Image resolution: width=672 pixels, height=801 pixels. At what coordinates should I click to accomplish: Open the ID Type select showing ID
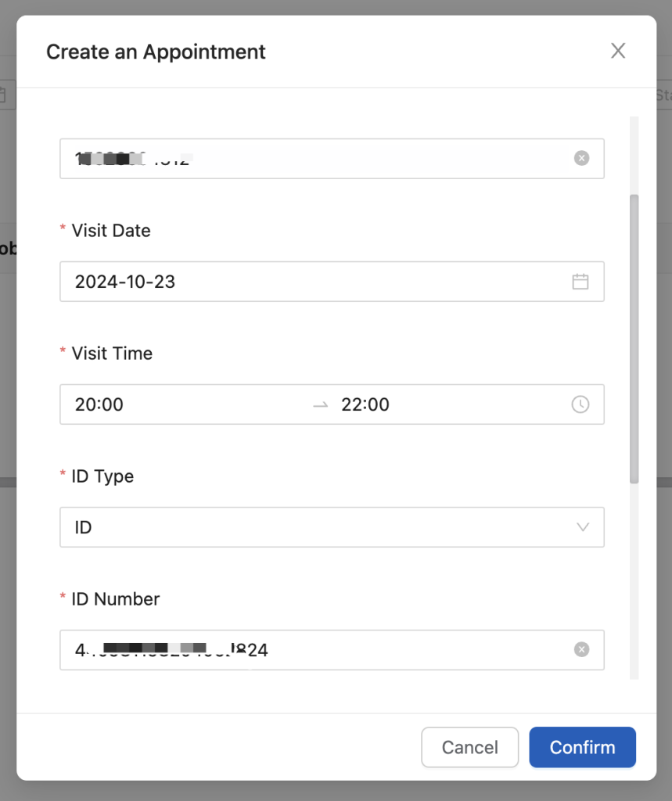[x=313, y=527]
